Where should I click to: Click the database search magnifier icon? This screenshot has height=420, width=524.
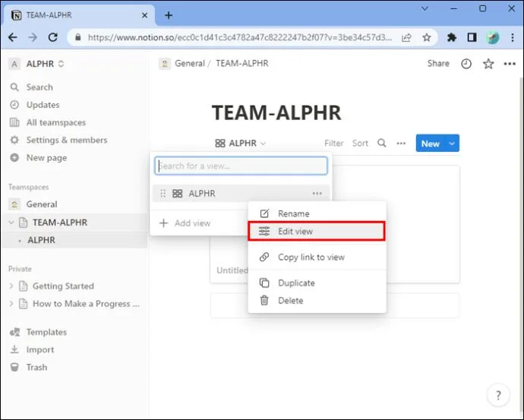[x=382, y=144]
